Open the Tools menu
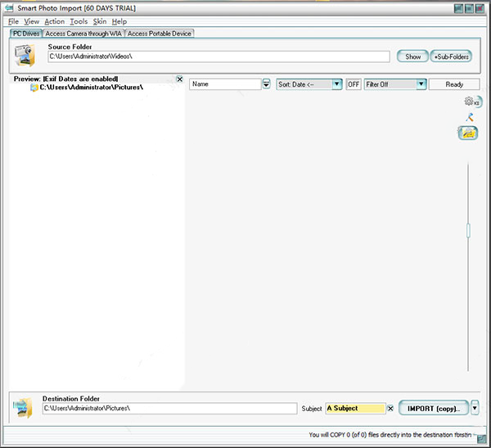The image size is (491, 448). pyautogui.click(x=79, y=21)
